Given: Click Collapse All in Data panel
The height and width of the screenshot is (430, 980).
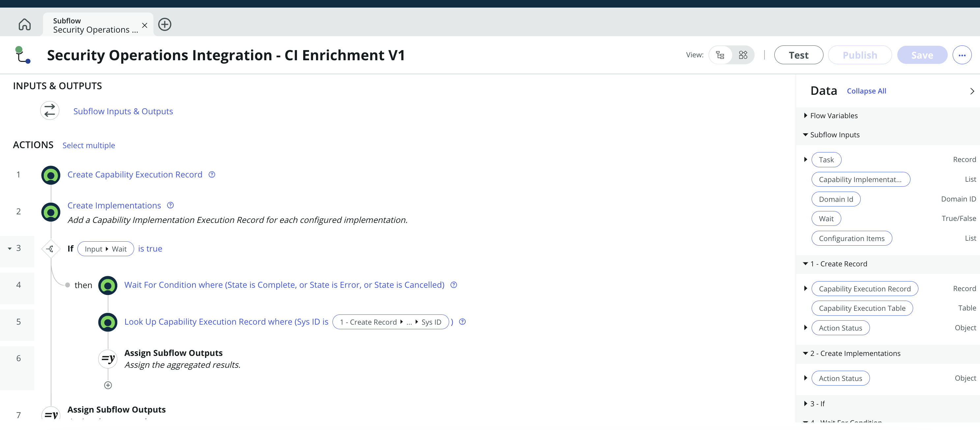Looking at the screenshot, I should tap(866, 91).
